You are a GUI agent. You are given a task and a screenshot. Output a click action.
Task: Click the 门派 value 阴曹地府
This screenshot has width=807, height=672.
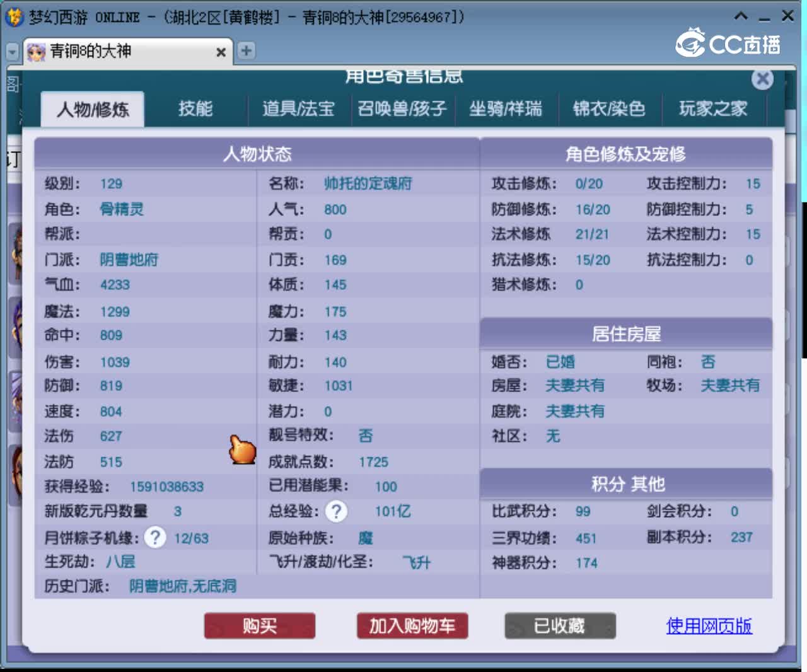129,260
